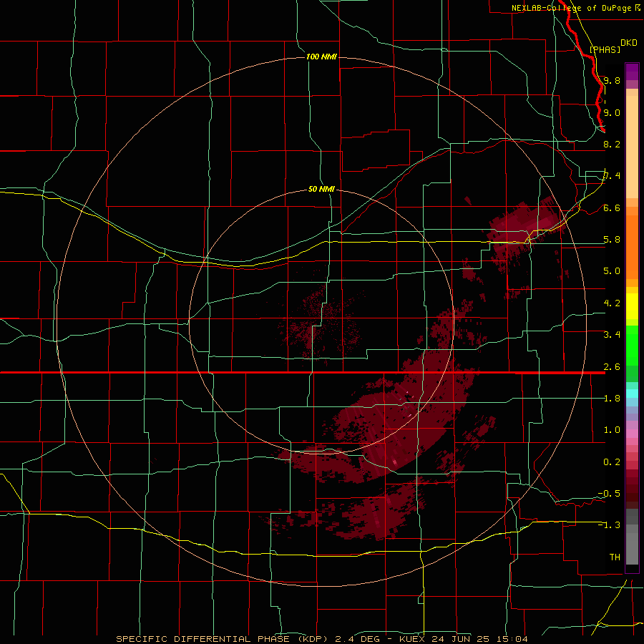
Task: Click the 9.8 legend value
Action: coord(612,80)
